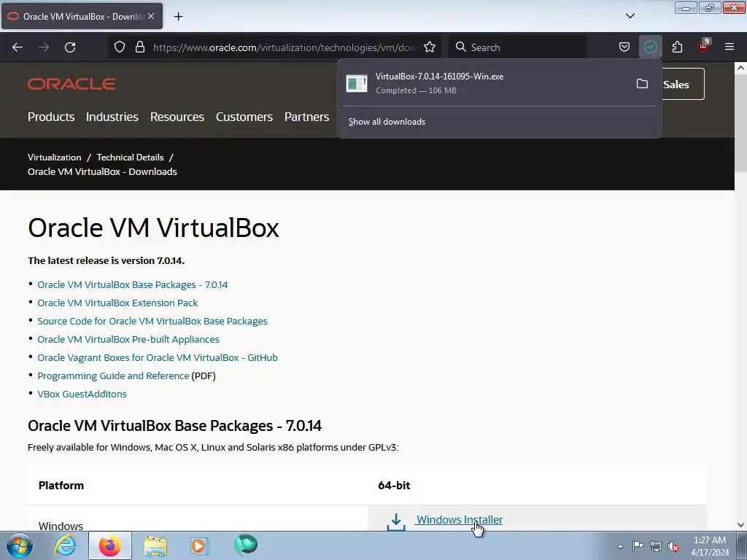This screenshot has width=747, height=560.
Task: Click the green round taskbar application icon
Action: (246, 545)
